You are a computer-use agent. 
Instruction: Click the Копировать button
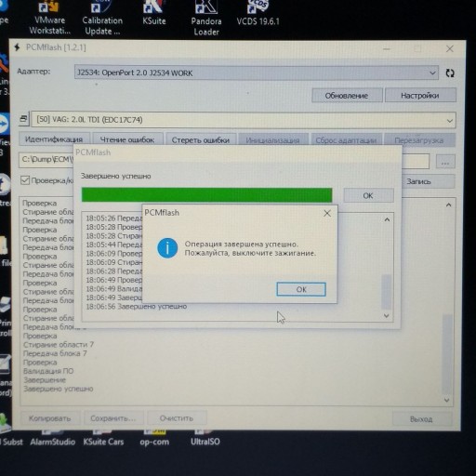tap(50, 418)
